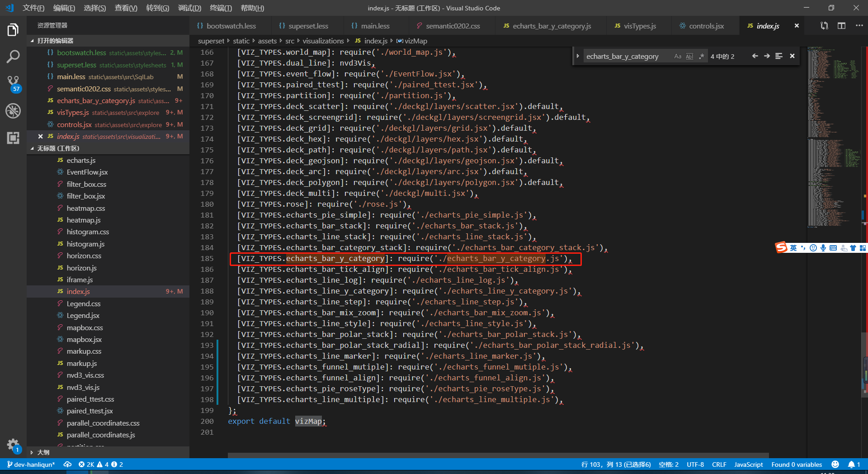The height and width of the screenshot is (474, 868).
Task: Open the Extensions view in activity bar
Action: coord(13,138)
